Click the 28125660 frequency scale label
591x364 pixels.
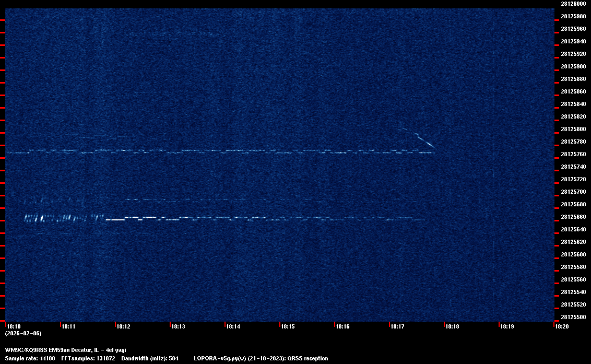tap(573, 217)
